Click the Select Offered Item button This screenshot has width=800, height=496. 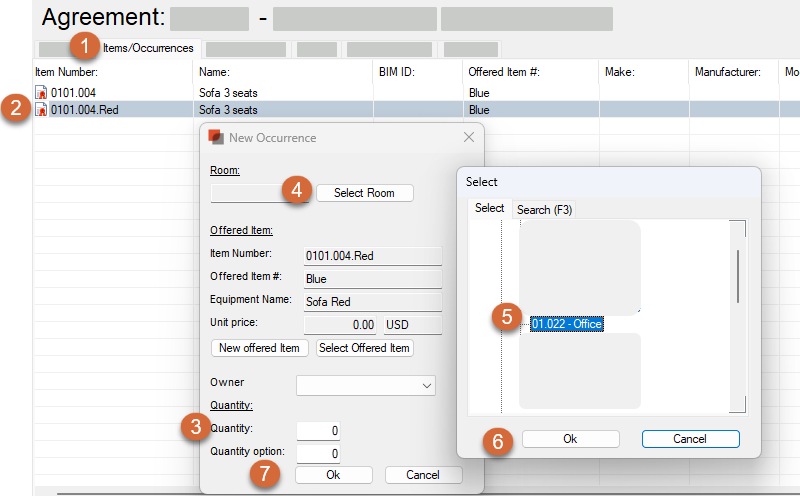pos(365,348)
